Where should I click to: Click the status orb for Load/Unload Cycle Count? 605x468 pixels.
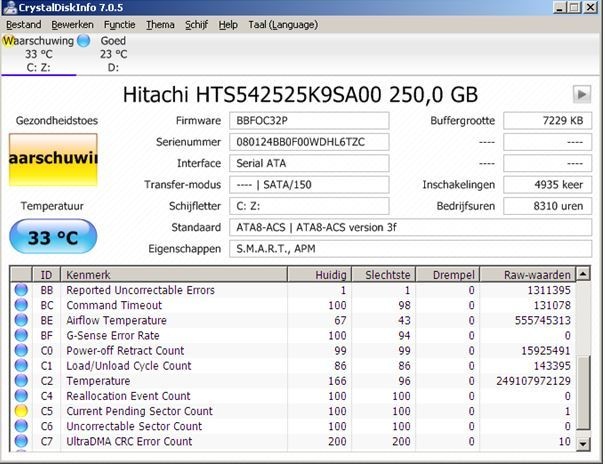click(21, 365)
